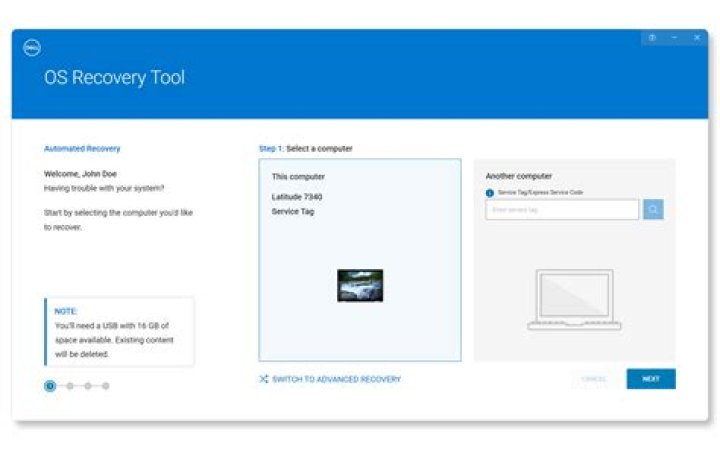The image size is (720, 450).
Task: Select the second progress step dot
Action: tap(70, 386)
